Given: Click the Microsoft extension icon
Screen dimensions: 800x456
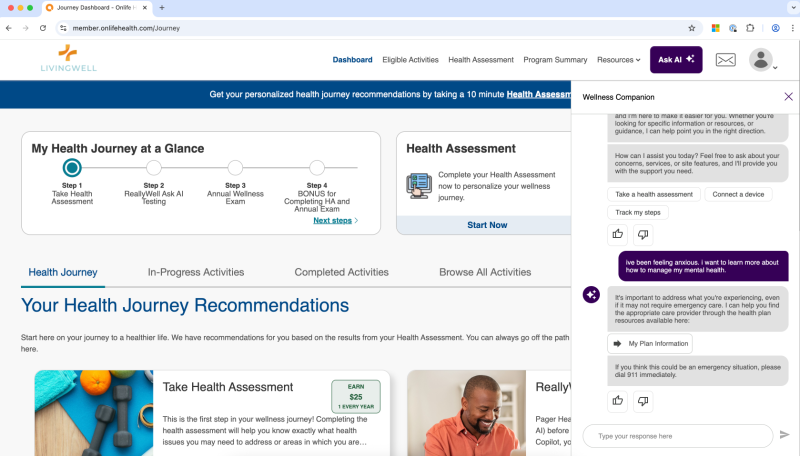Looking at the screenshot, I should pyautogui.click(x=716, y=28).
